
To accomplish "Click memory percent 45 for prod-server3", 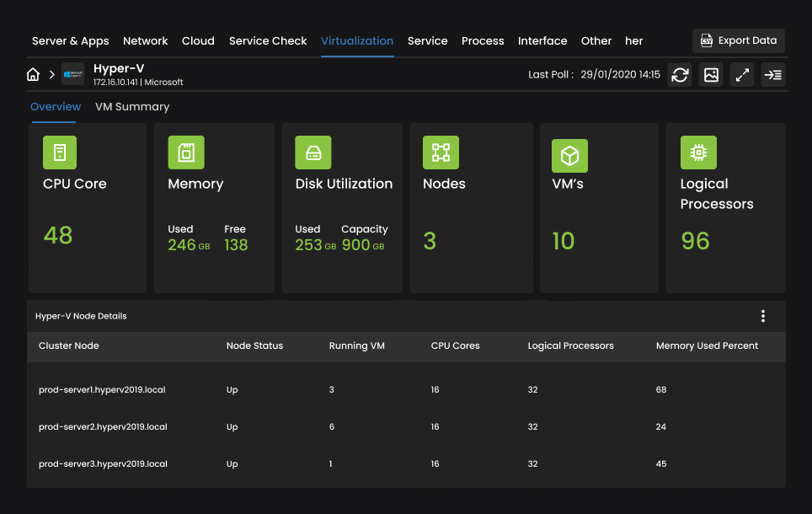I will 661,463.
